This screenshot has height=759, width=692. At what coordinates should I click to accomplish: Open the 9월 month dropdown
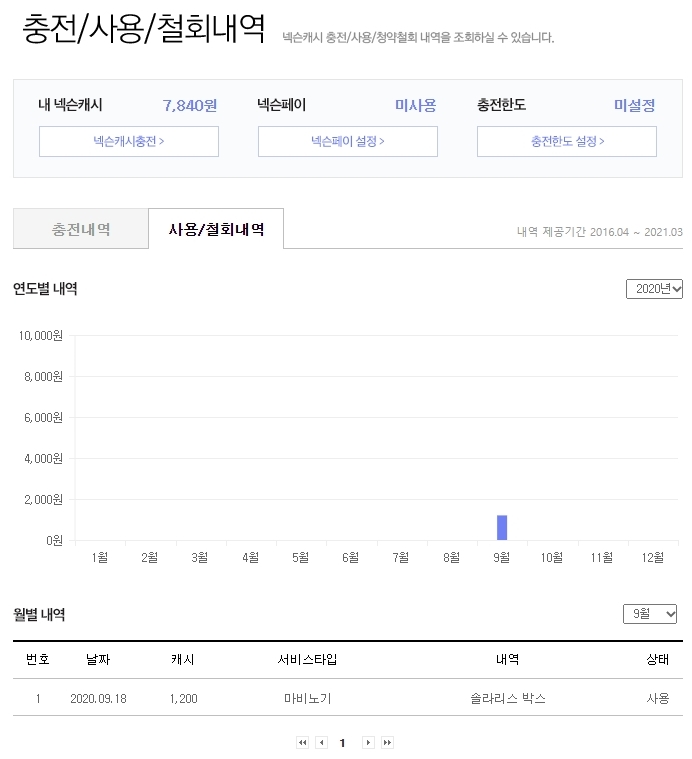coord(649,614)
